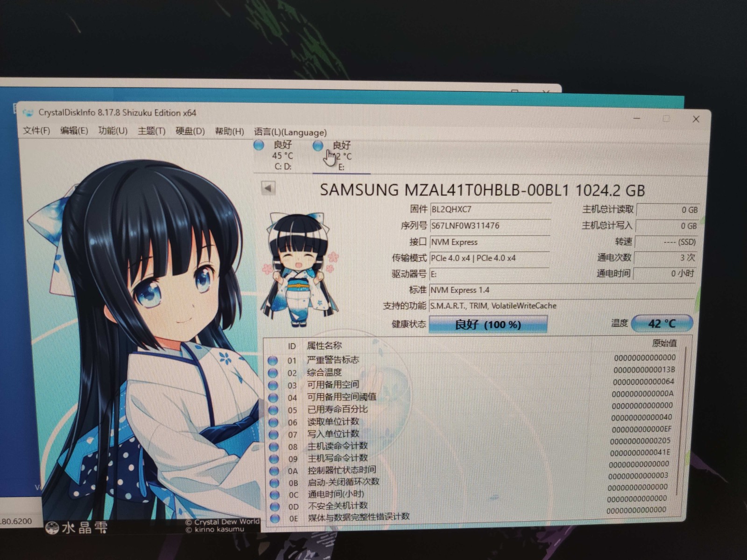
Task: Select the 综合温度 attribute row text
Action: coord(324,372)
